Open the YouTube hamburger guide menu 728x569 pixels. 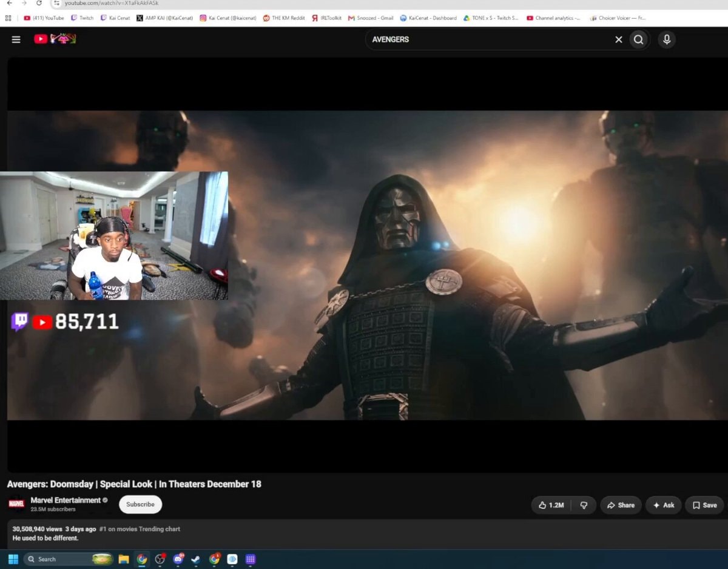(x=16, y=39)
